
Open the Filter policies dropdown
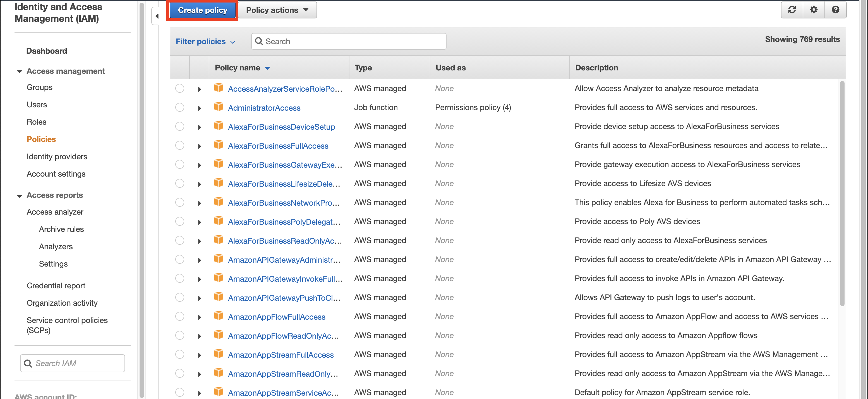205,41
